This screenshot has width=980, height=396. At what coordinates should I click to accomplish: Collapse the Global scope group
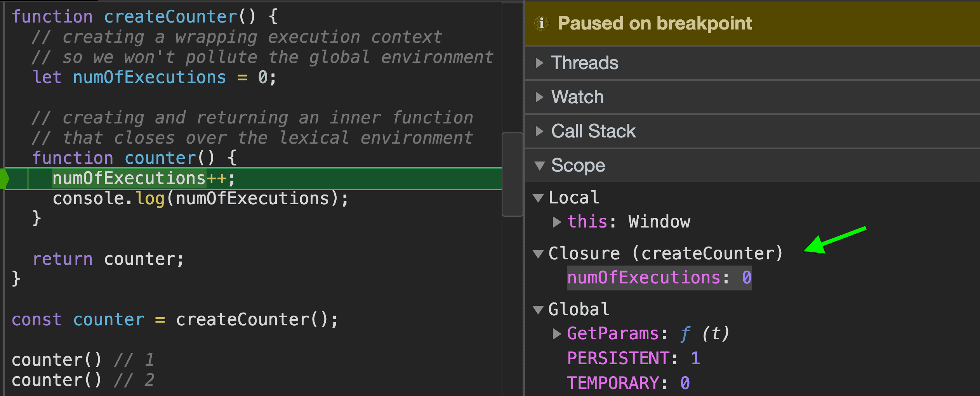coord(538,310)
